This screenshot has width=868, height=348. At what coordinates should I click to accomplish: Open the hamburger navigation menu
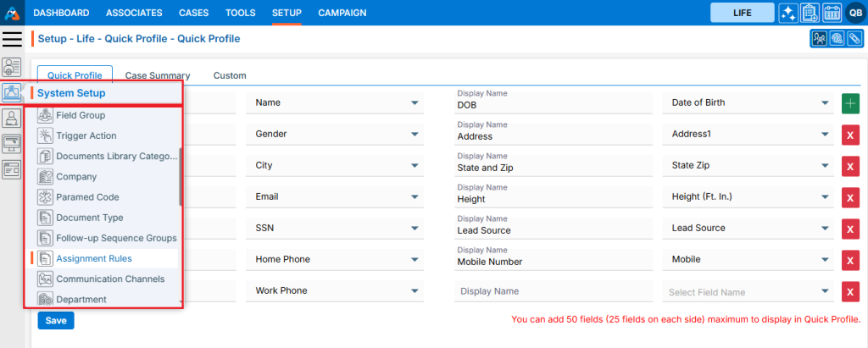pos(12,39)
